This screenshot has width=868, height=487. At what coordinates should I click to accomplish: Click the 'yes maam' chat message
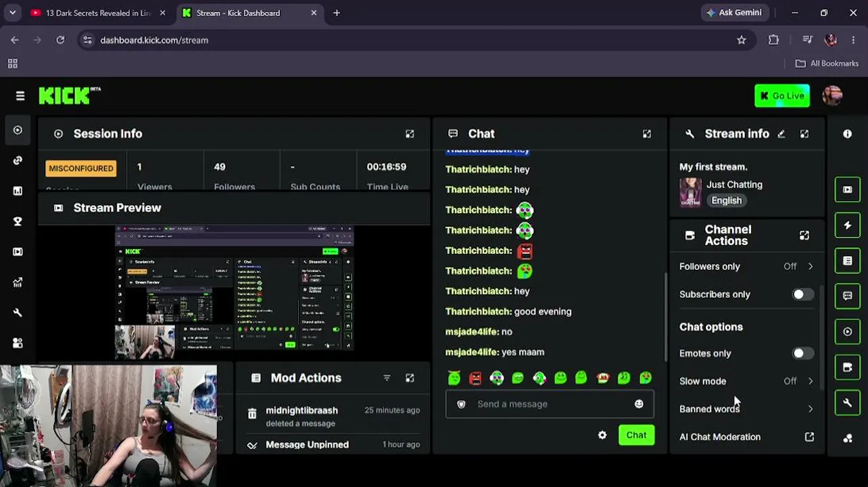[523, 352]
